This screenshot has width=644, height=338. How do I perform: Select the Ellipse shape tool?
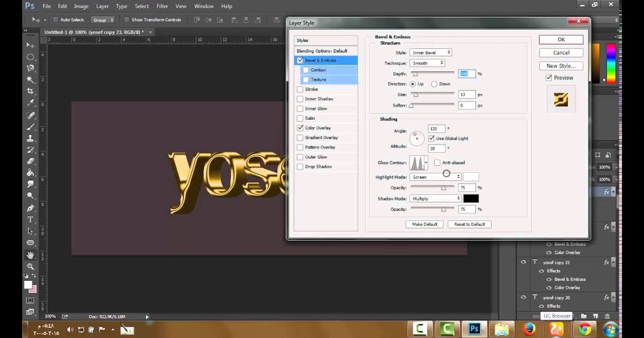31,243
